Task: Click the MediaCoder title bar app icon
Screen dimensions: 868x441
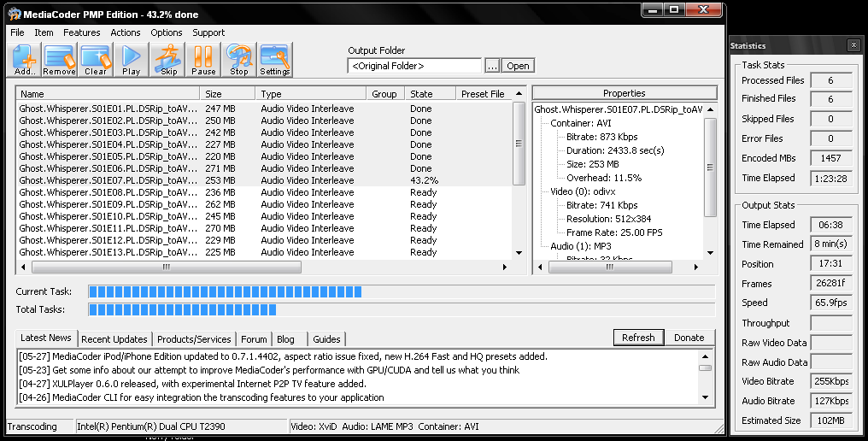Action: (14, 15)
